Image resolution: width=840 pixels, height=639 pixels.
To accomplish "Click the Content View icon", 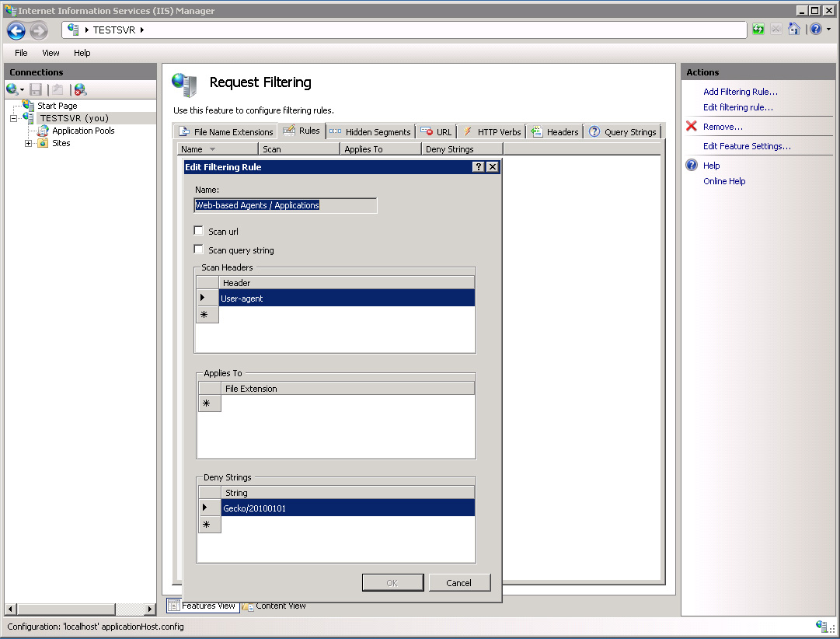I will [248, 606].
